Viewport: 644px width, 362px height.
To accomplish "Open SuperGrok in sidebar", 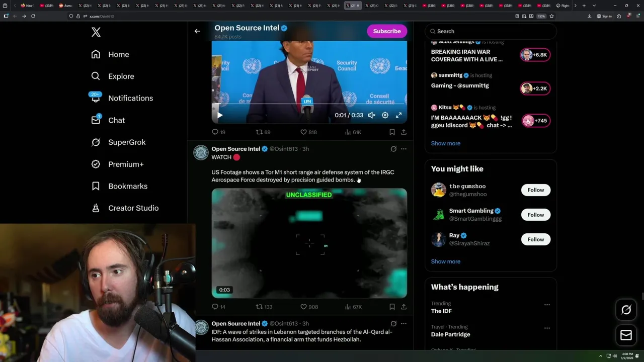I will pos(118,142).
